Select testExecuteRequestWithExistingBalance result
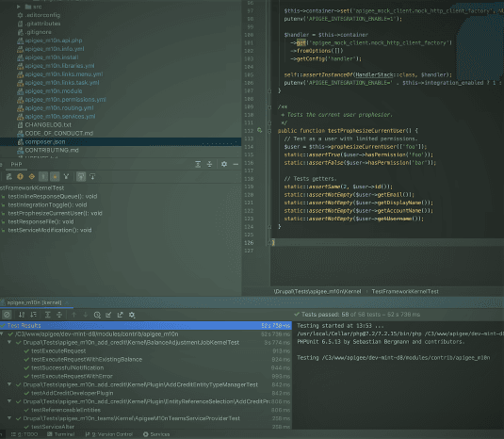This screenshot has height=439, width=504. [x=87, y=359]
